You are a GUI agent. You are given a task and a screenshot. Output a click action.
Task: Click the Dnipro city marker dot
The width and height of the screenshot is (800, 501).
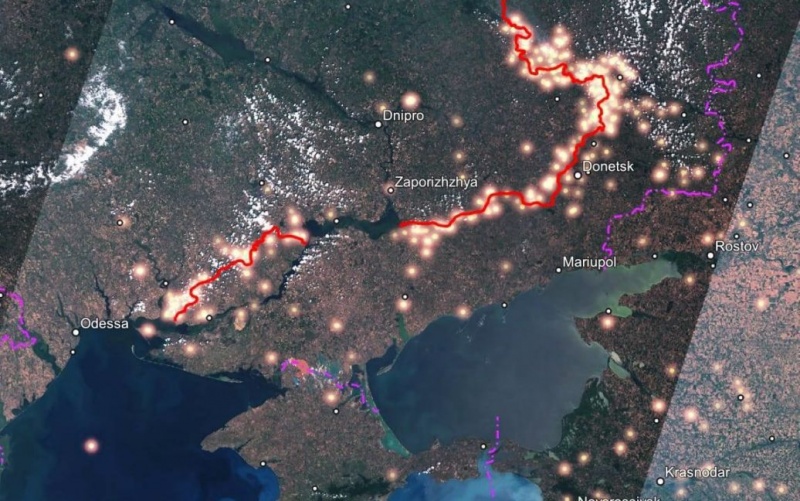[x=379, y=124]
